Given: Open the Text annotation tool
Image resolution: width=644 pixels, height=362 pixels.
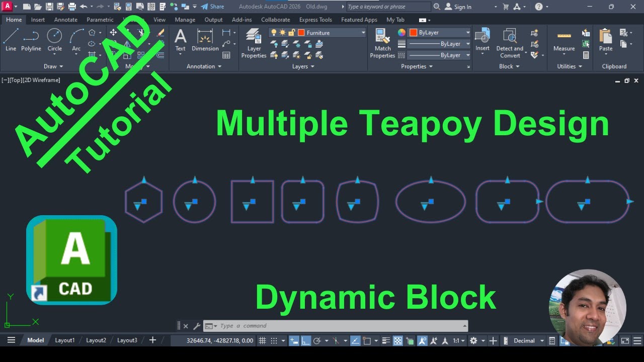Looking at the screenshot, I should click(180, 40).
